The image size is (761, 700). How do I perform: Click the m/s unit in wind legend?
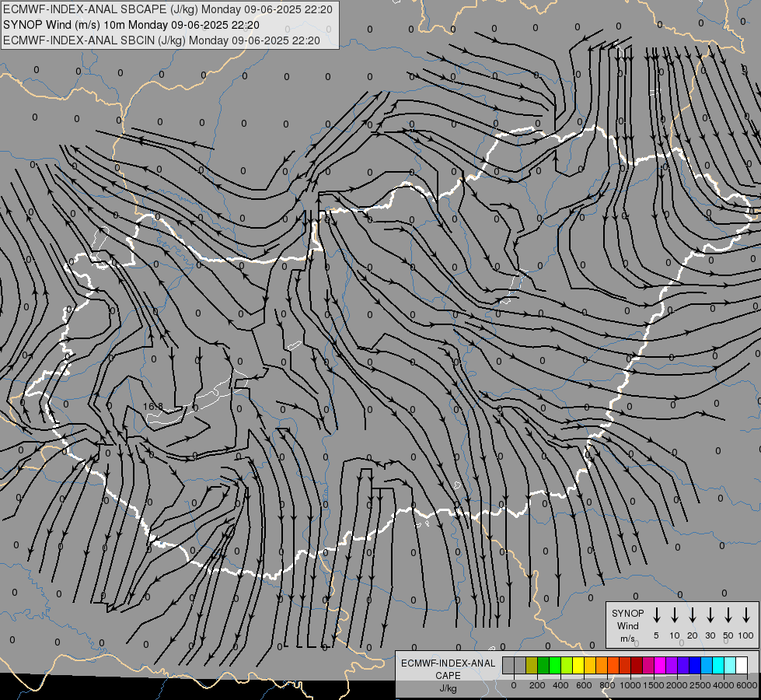[x=627, y=639]
